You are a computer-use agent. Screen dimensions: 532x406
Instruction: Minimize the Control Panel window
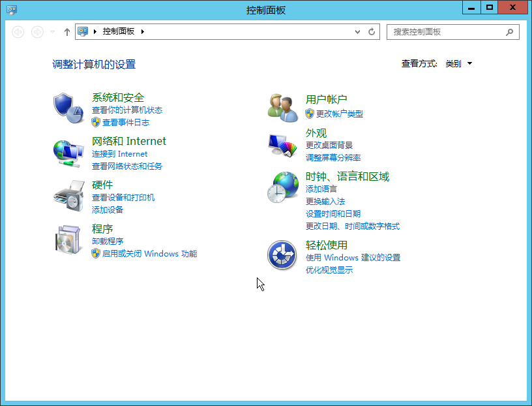point(471,7)
